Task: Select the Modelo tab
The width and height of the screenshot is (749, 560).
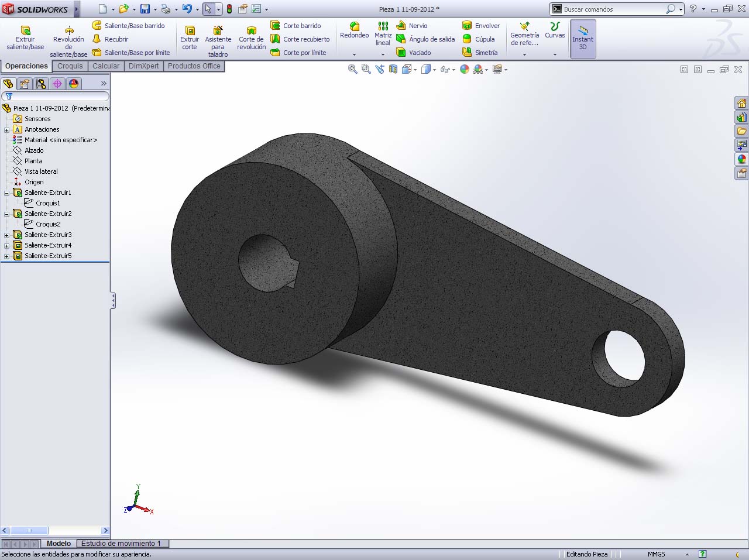Action: (59, 544)
